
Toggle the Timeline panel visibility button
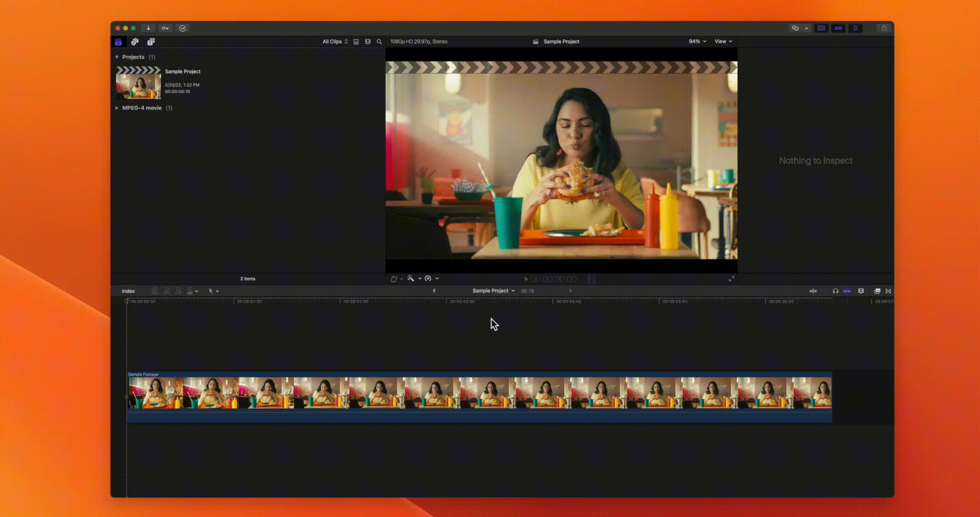coord(838,28)
